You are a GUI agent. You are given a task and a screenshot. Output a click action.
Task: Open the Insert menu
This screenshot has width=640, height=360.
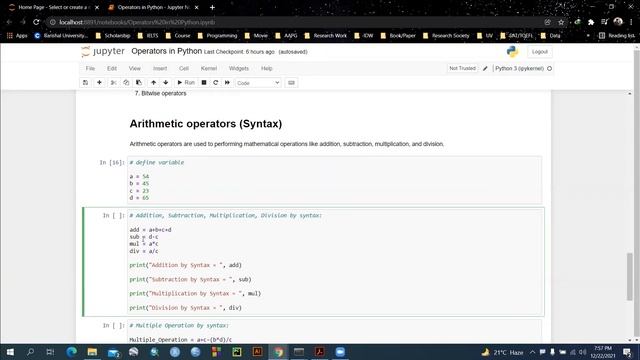tap(160, 69)
